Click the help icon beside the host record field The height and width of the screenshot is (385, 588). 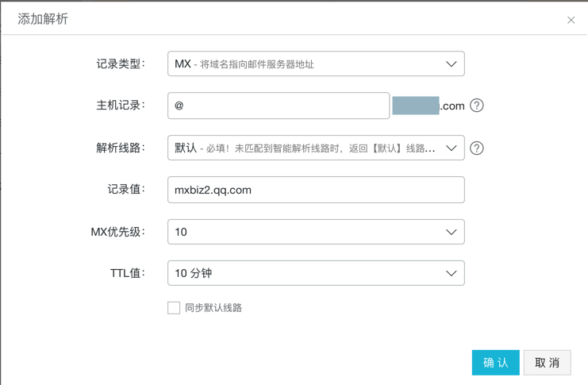[477, 106]
